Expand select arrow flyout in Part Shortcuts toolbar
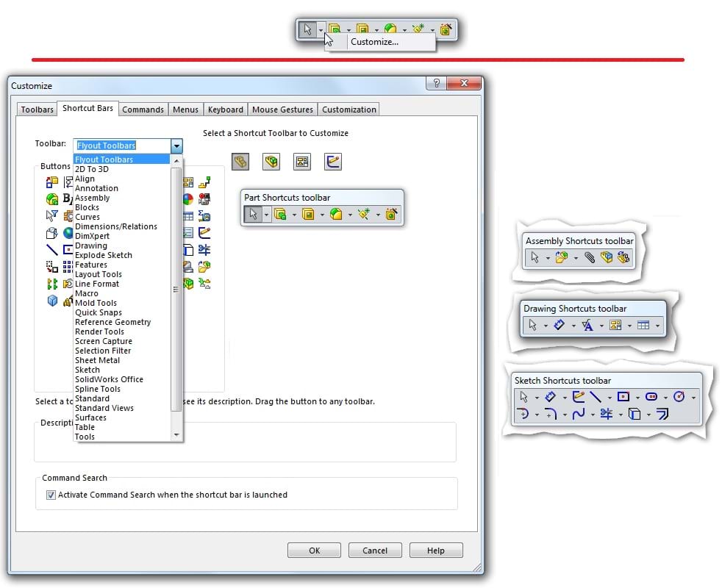The image size is (722, 588). click(x=266, y=215)
